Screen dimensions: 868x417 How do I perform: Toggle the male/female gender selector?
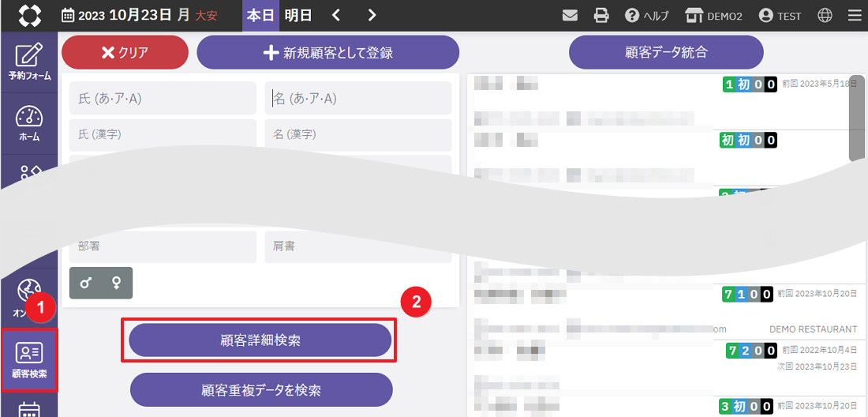pyautogui.click(x=101, y=283)
